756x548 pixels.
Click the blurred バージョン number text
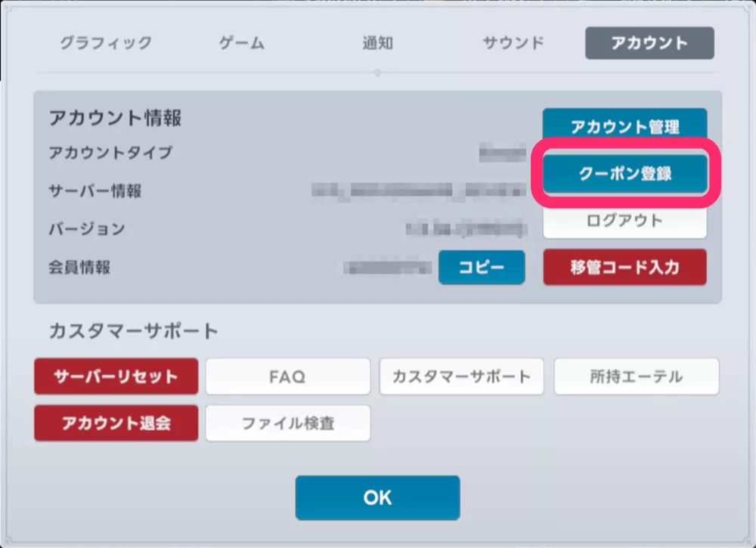coord(463,228)
